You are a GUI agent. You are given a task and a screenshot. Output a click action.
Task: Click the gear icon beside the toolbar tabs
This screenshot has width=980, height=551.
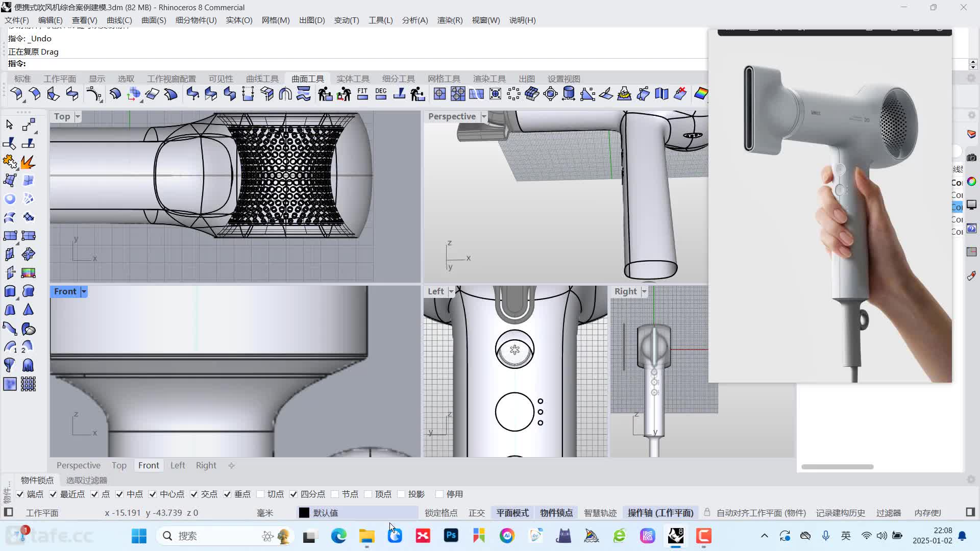pos(971,78)
